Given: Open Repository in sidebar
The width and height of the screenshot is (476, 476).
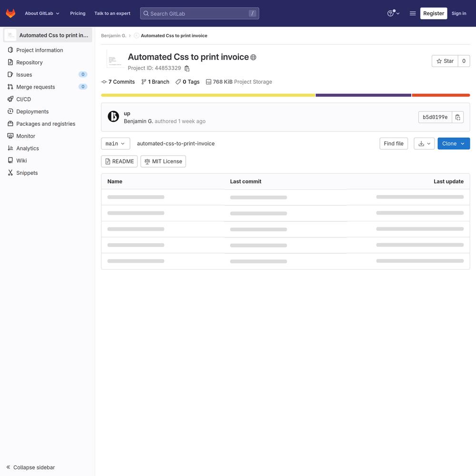Looking at the screenshot, I should (47, 62).
